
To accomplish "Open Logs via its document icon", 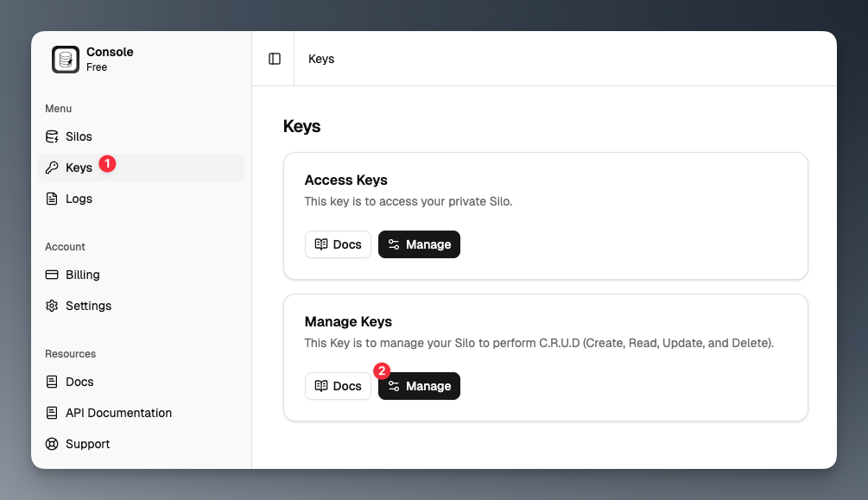I will tap(53, 199).
